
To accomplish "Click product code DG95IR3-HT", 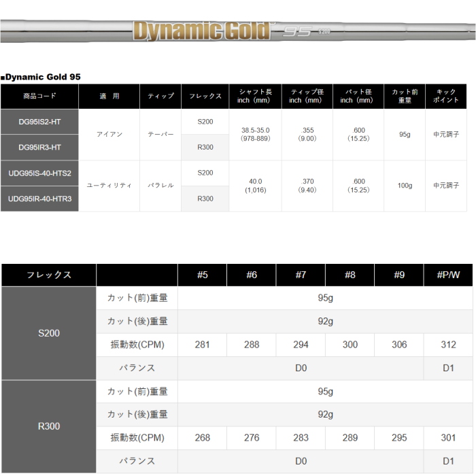I will click(39, 147).
